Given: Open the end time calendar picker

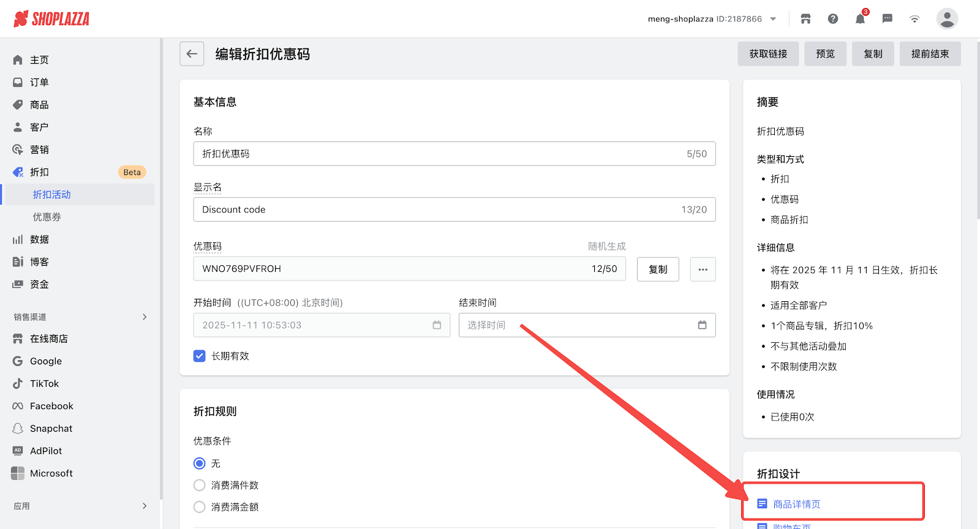Looking at the screenshot, I should (x=702, y=325).
